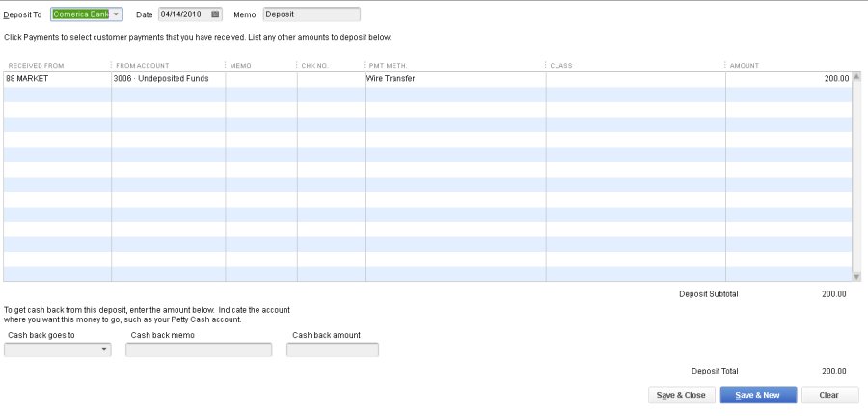Click the FROM ACCOUNT column header
868x416 pixels.
pyautogui.click(x=143, y=66)
